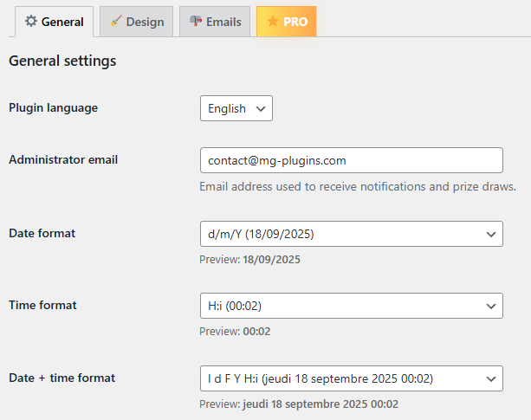This screenshot has width=531, height=420.
Task: Click the mailbox icon on the Emails tab
Action: pos(197,22)
